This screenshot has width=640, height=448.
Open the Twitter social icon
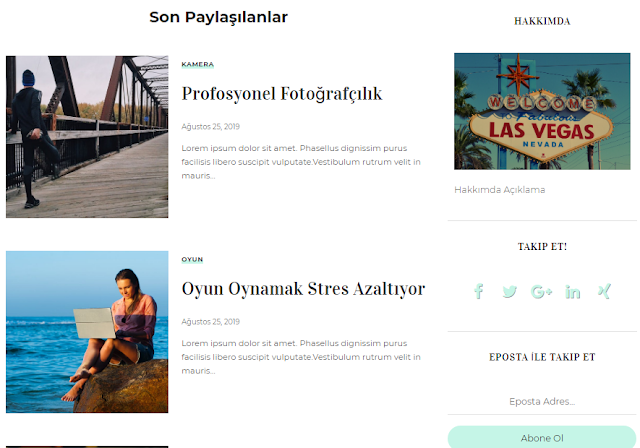pos(509,291)
